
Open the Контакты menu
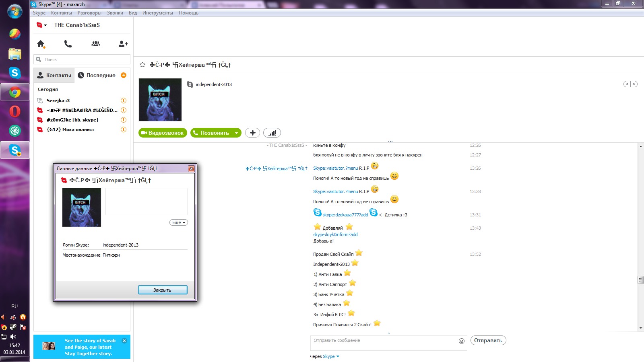61,13
